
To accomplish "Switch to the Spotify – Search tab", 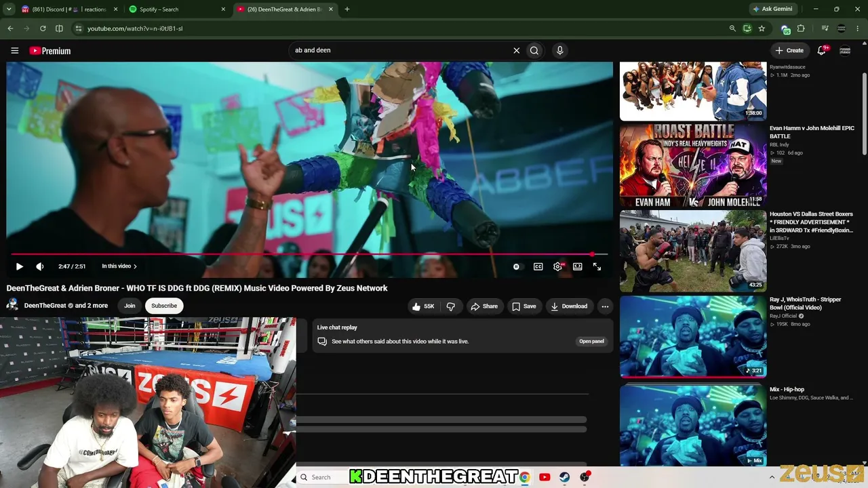I will (x=177, y=9).
